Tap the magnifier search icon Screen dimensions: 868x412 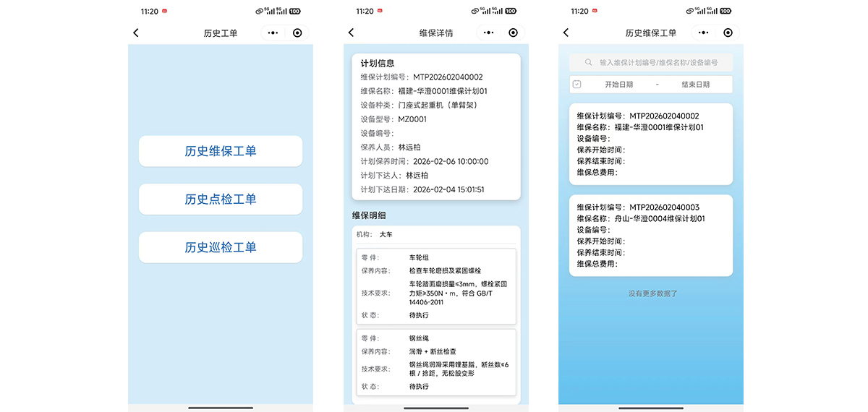tap(589, 63)
